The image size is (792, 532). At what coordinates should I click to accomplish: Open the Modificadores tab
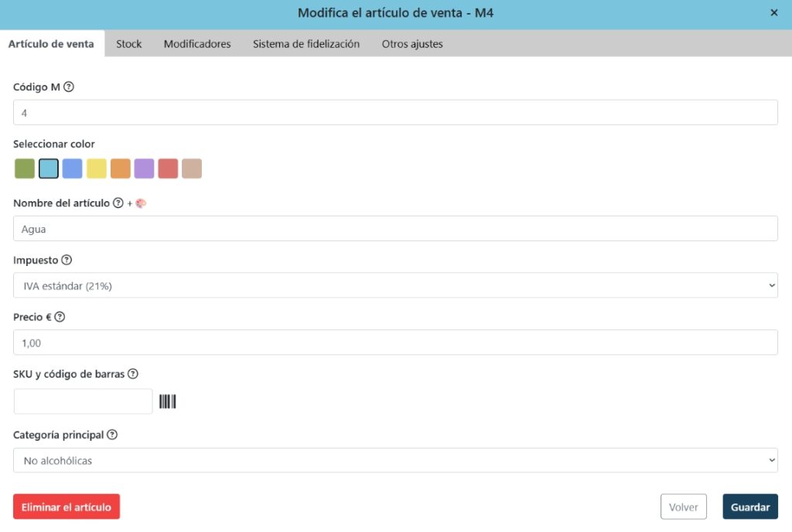coord(197,43)
